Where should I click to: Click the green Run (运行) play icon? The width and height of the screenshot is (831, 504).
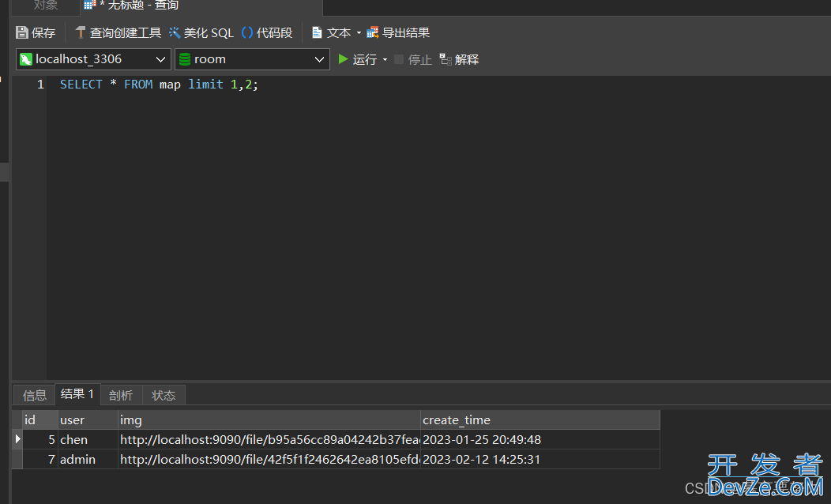tap(344, 58)
